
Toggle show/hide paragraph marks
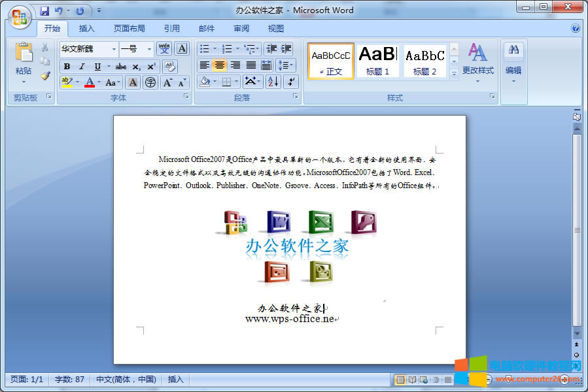[x=290, y=82]
